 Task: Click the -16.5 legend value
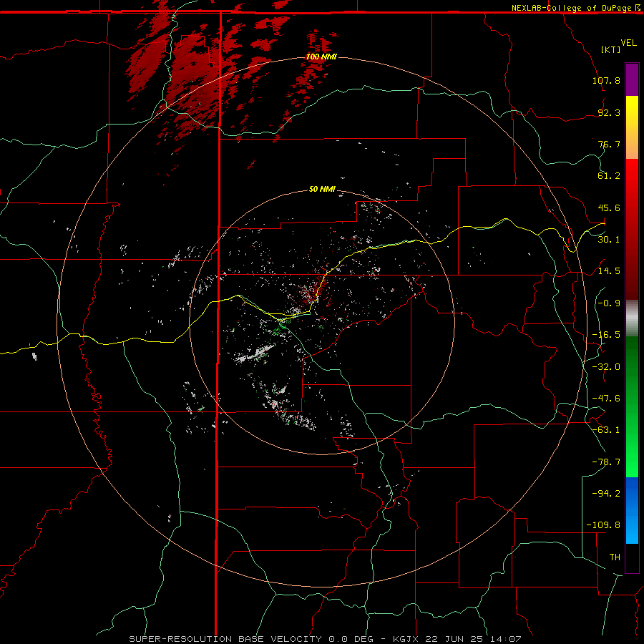tap(606, 335)
